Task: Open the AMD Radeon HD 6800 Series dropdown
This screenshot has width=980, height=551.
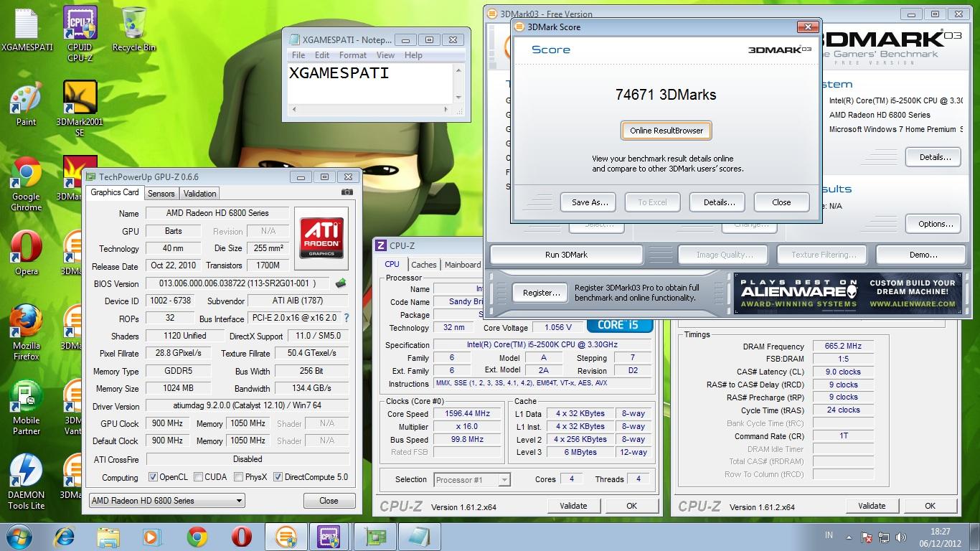Action: pyautogui.click(x=166, y=500)
